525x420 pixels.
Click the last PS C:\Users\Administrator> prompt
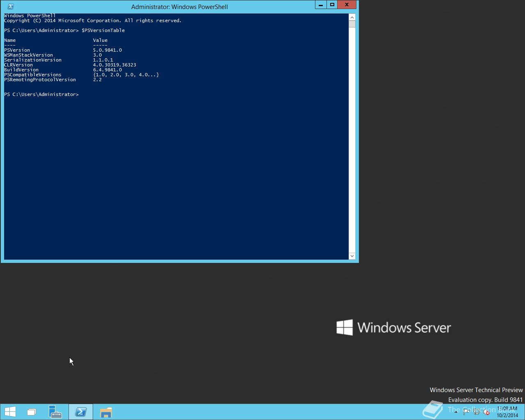click(41, 94)
